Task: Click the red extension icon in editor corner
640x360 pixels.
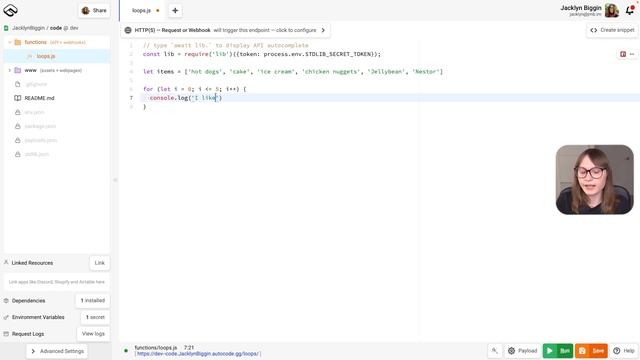Action: click(623, 54)
